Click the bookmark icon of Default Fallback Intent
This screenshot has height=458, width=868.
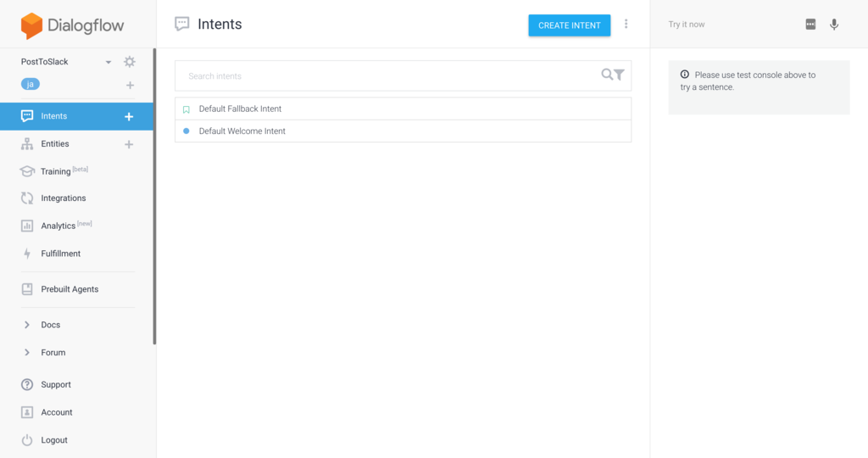click(186, 109)
